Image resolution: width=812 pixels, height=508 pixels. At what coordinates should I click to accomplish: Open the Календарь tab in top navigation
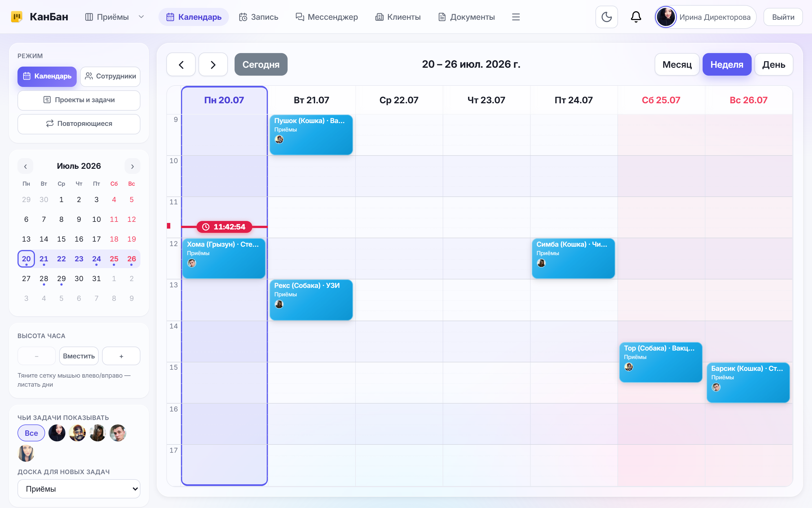click(194, 17)
